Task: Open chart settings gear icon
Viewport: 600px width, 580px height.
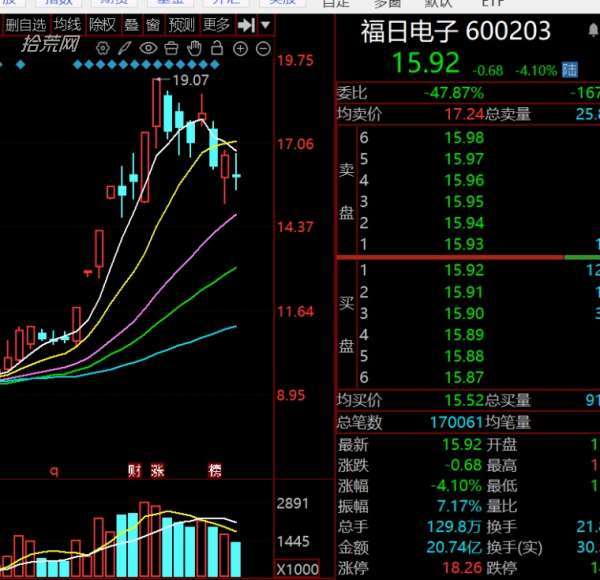Action: [x=103, y=49]
